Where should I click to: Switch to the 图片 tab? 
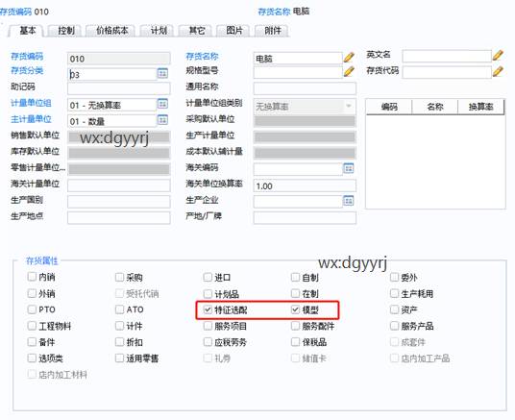click(234, 31)
